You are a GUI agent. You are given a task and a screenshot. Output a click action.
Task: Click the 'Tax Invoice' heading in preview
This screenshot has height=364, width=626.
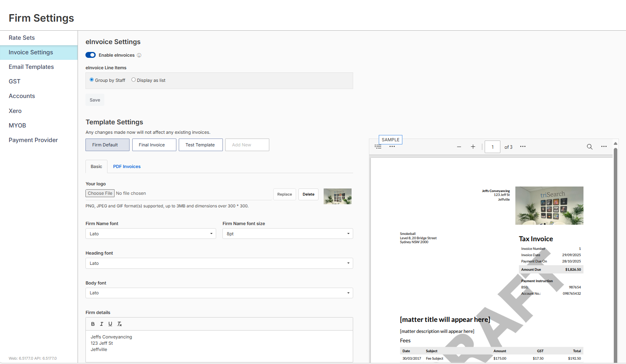[536, 239]
